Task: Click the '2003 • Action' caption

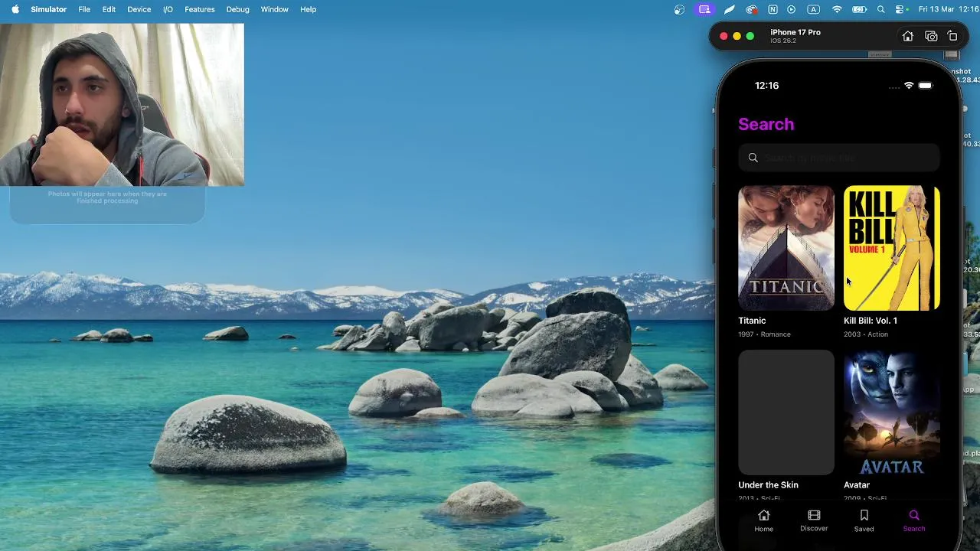Action: click(866, 334)
